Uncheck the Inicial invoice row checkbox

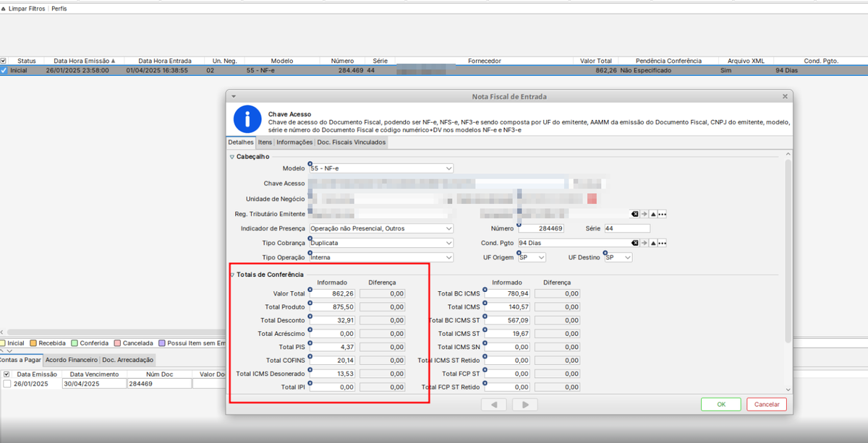4,71
